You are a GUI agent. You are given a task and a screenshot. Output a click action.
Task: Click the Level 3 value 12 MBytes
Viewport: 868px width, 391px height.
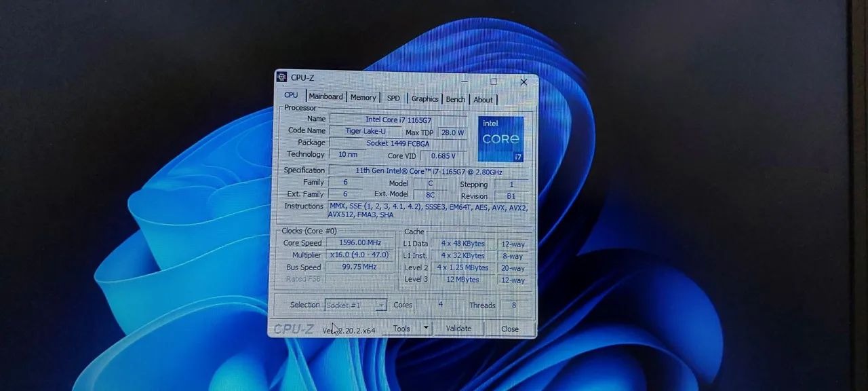coord(462,280)
